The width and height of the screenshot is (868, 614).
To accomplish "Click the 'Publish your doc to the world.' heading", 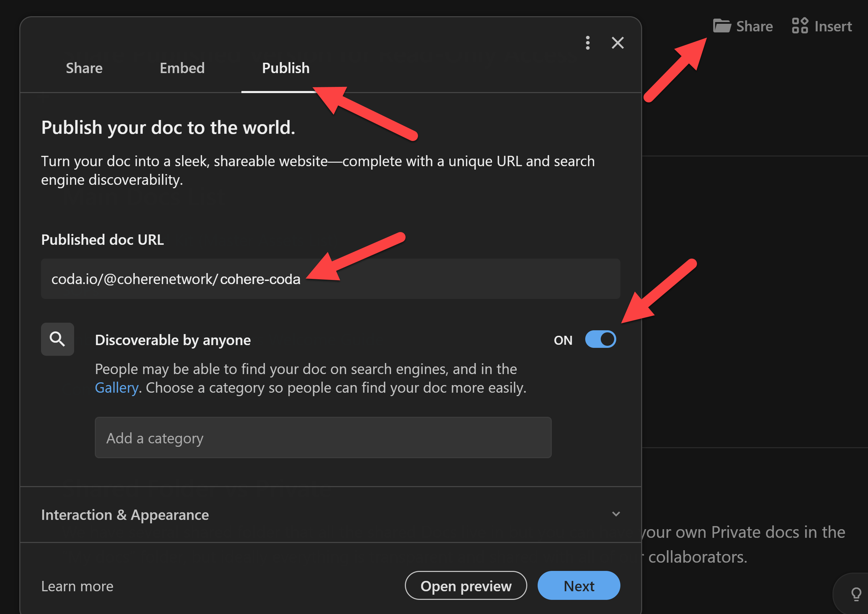I will tap(168, 128).
